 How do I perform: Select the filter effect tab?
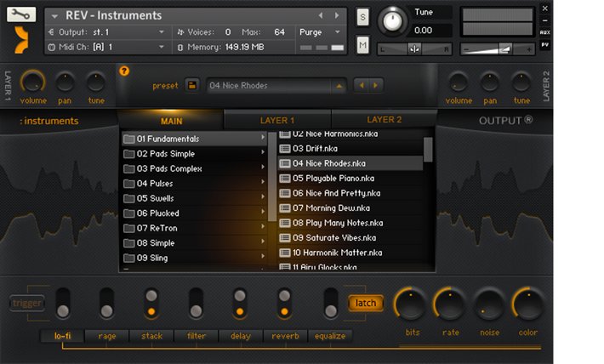pyautogui.click(x=196, y=336)
